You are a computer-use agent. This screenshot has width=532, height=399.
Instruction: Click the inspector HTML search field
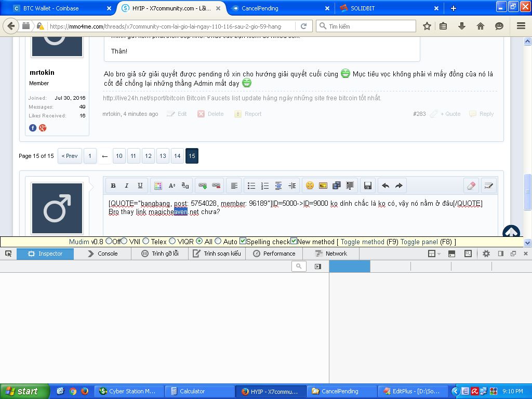[299, 267]
